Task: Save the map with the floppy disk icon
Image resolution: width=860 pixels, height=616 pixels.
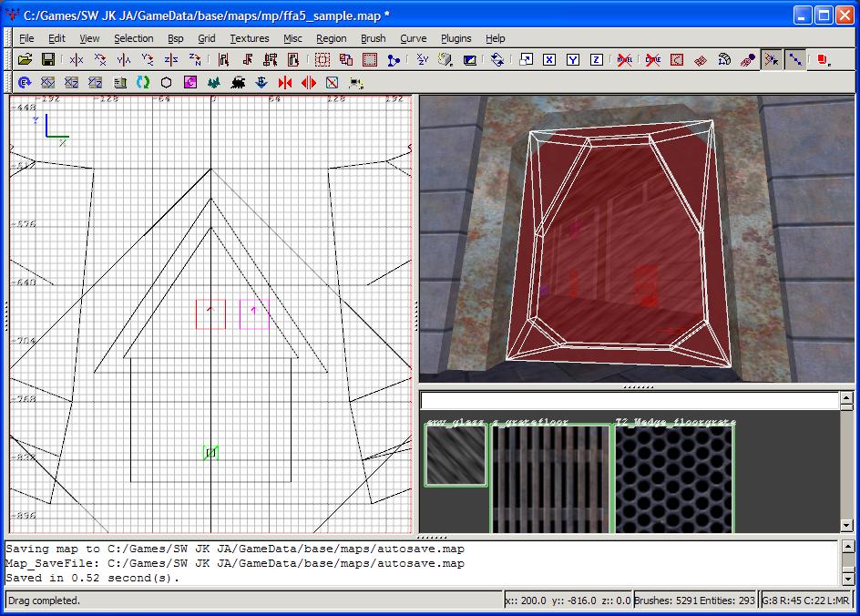Action: pos(48,59)
